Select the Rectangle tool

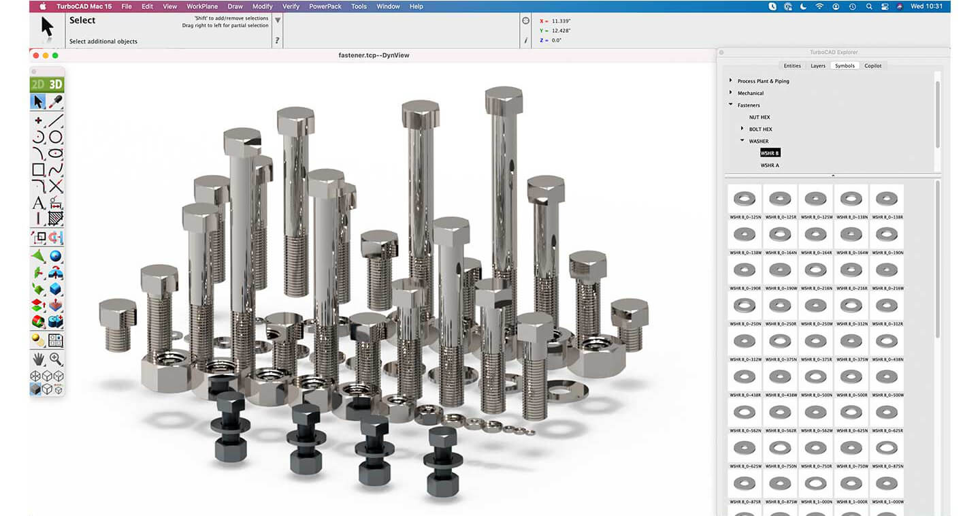(38, 170)
